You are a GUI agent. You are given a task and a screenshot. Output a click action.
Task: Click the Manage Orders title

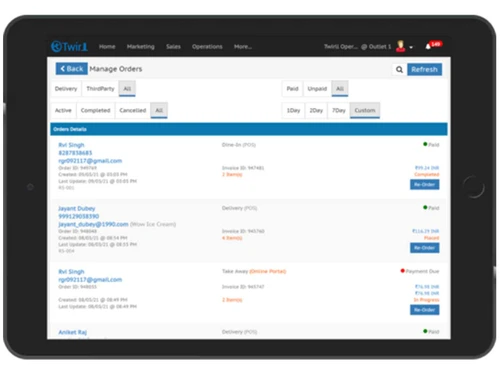116,69
